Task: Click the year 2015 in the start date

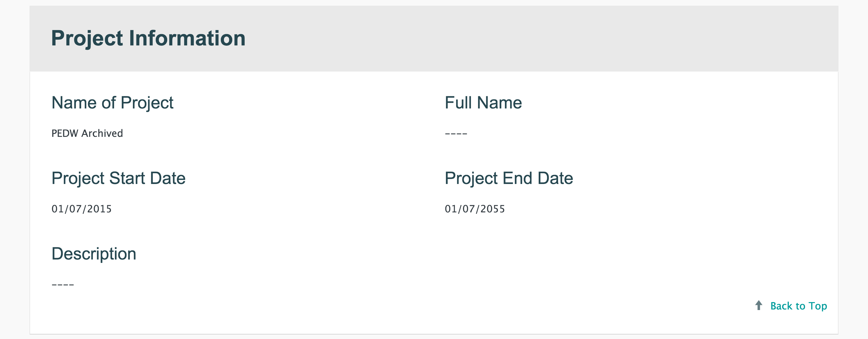Action: [99, 209]
